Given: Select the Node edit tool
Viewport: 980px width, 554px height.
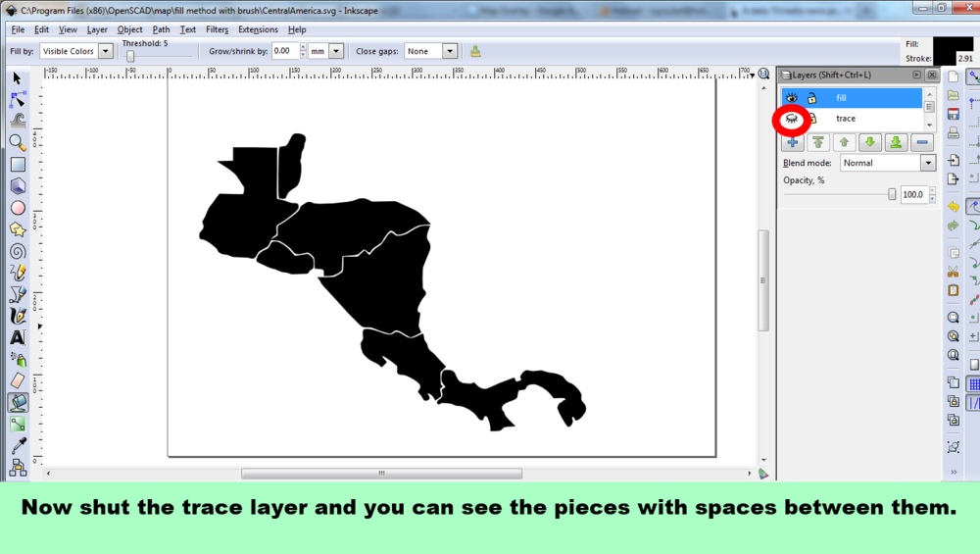Looking at the screenshot, I should pos(18,99).
